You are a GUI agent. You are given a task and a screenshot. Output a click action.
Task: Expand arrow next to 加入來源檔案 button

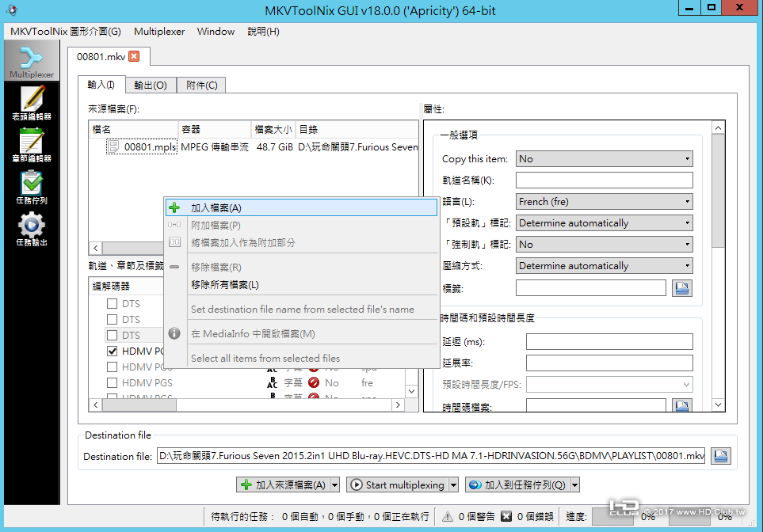click(x=335, y=484)
